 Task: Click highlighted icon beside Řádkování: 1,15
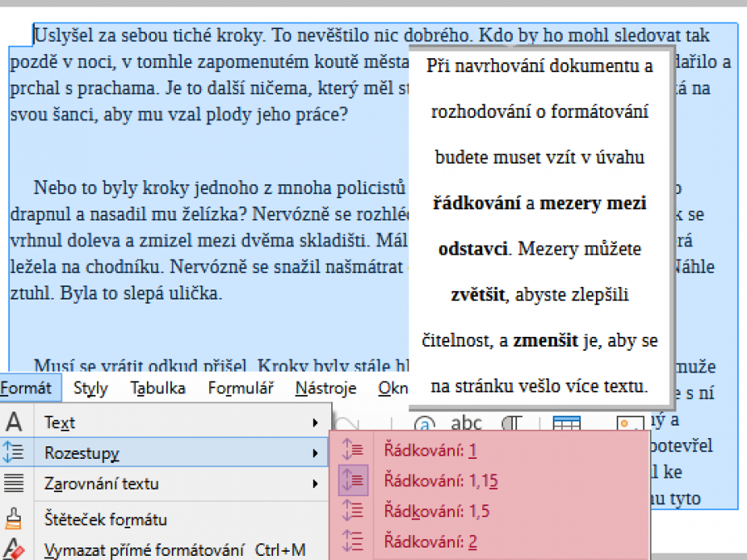353,480
